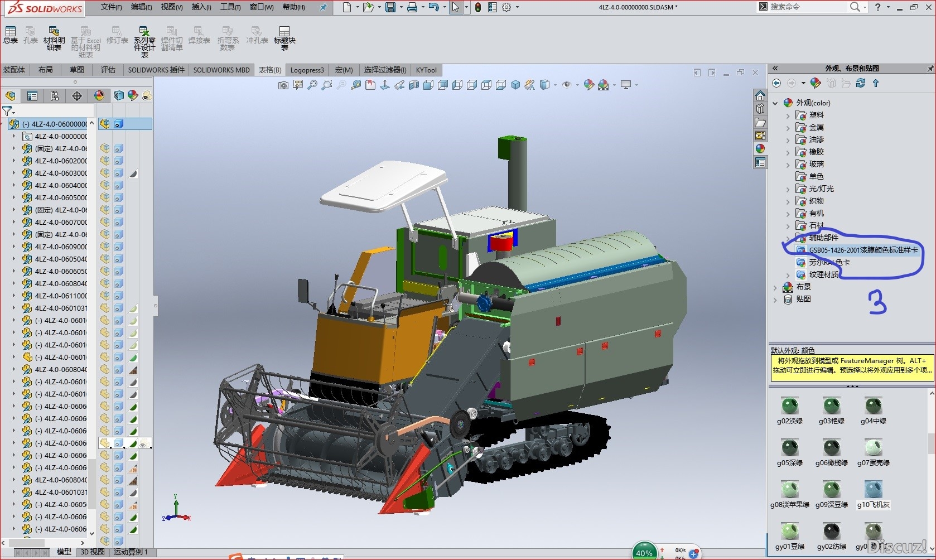Viewport: 936px width, 560px height.
Task: Collapse the 外观(color) appearance folder
Action: (775, 103)
